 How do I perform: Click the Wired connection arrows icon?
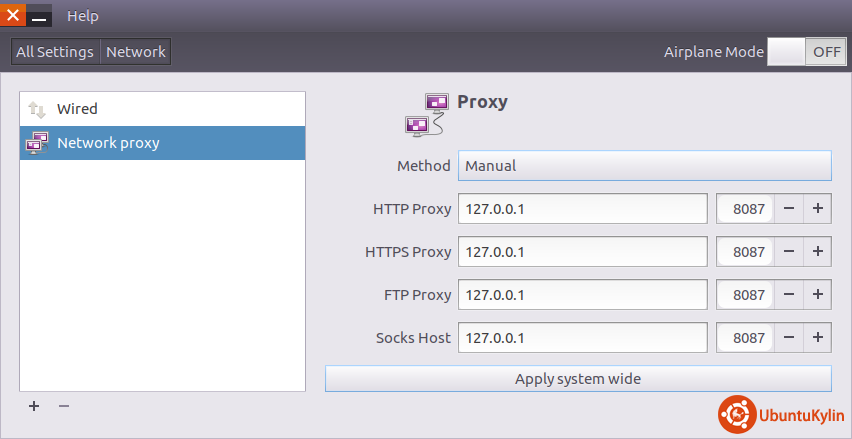37,109
